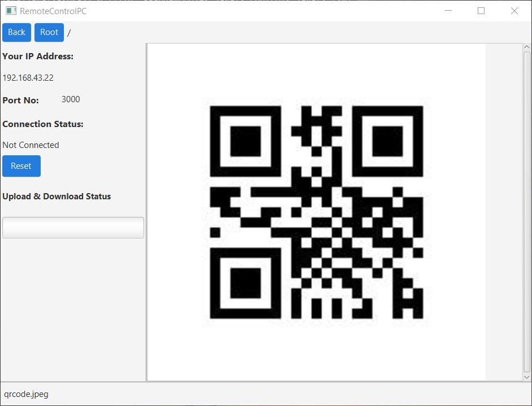Click the Not Connected status text

31,145
